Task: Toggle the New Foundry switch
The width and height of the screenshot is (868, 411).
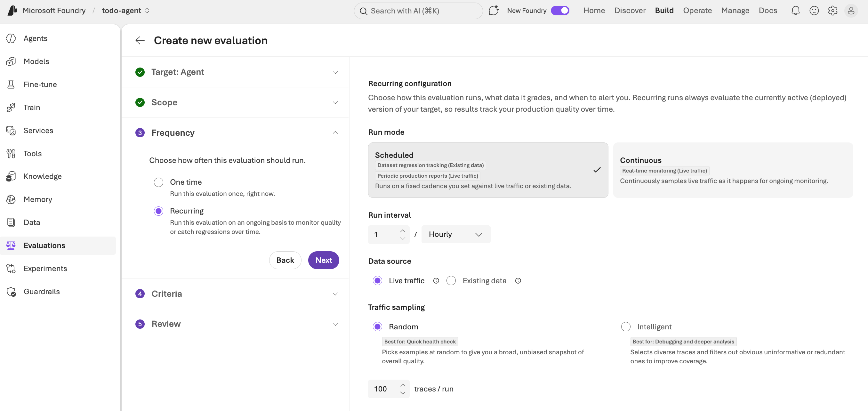Action: [560, 11]
